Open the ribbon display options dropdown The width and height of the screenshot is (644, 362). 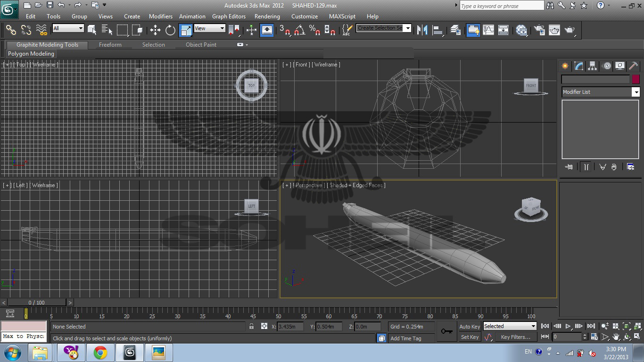pyautogui.click(x=242, y=45)
